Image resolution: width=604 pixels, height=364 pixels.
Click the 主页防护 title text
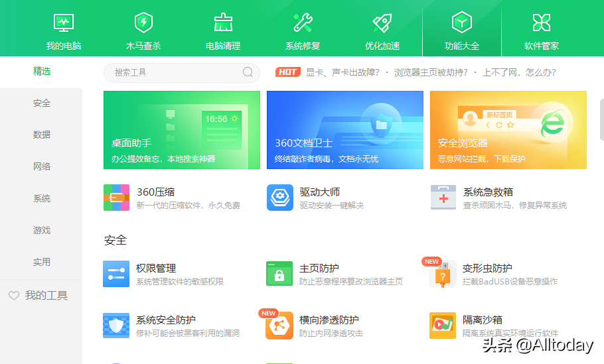[x=319, y=268]
